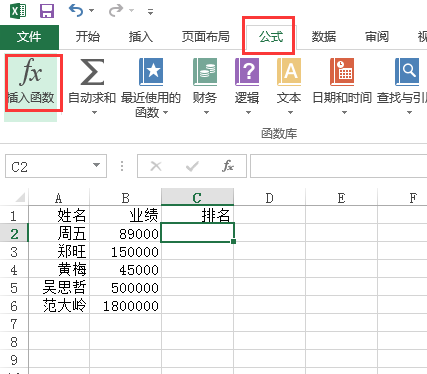Click the AutoSum (自动求和) sigma icon

[x=92, y=72]
